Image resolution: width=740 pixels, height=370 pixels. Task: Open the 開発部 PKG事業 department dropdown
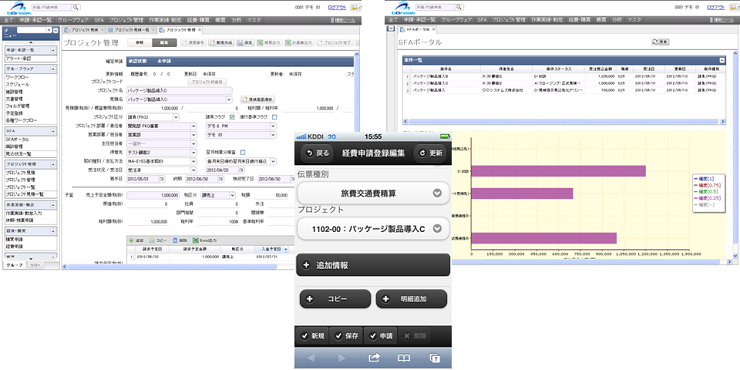pyautogui.click(x=193, y=126)
